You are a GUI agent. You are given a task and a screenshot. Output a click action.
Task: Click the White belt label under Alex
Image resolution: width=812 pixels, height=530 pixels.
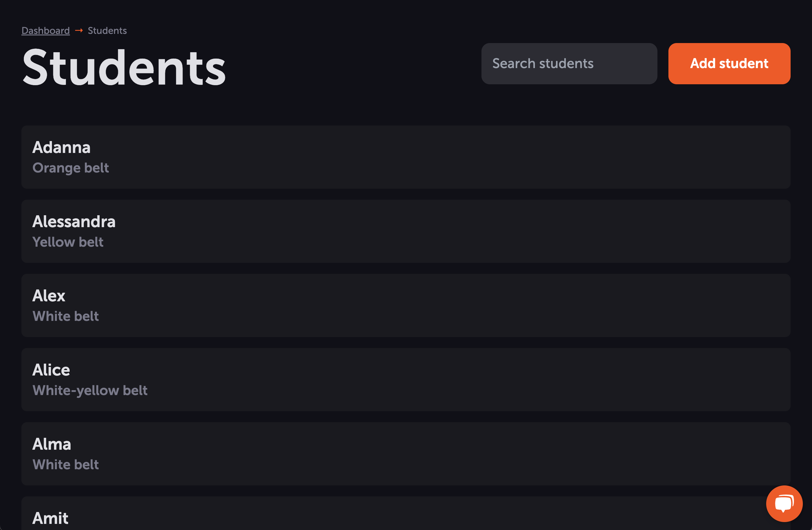click(x=65, y=316)
